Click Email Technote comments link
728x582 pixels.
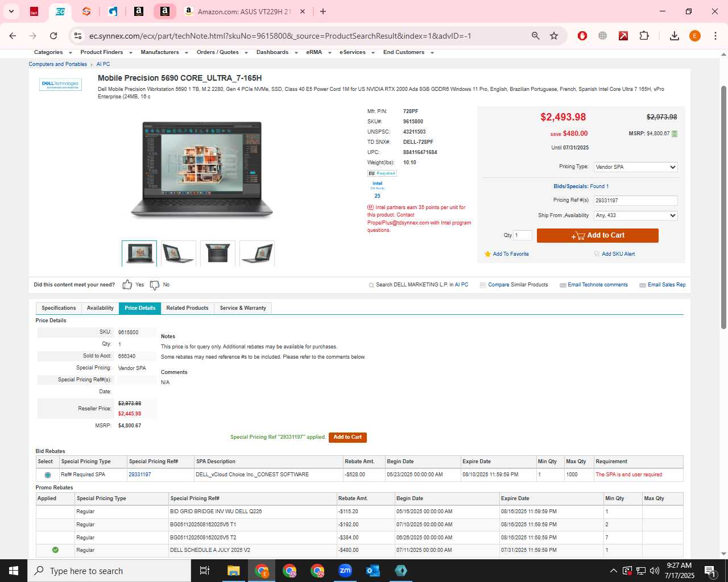(x=598, y=285)
